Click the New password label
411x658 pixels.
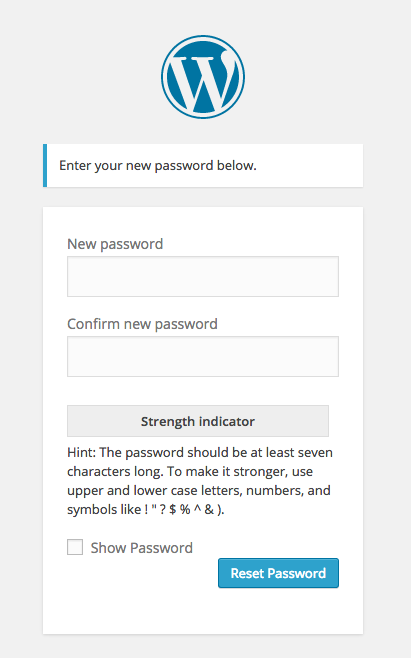point(115,244)
